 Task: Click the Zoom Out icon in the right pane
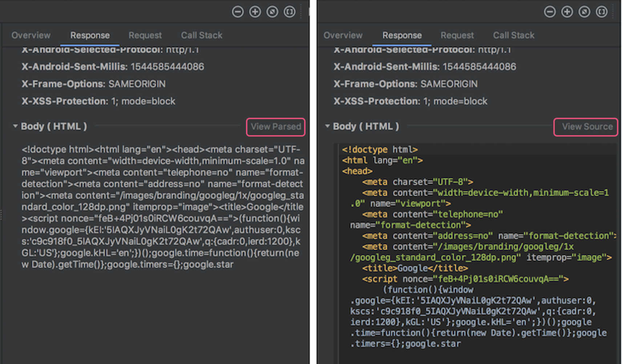(550, 11)
